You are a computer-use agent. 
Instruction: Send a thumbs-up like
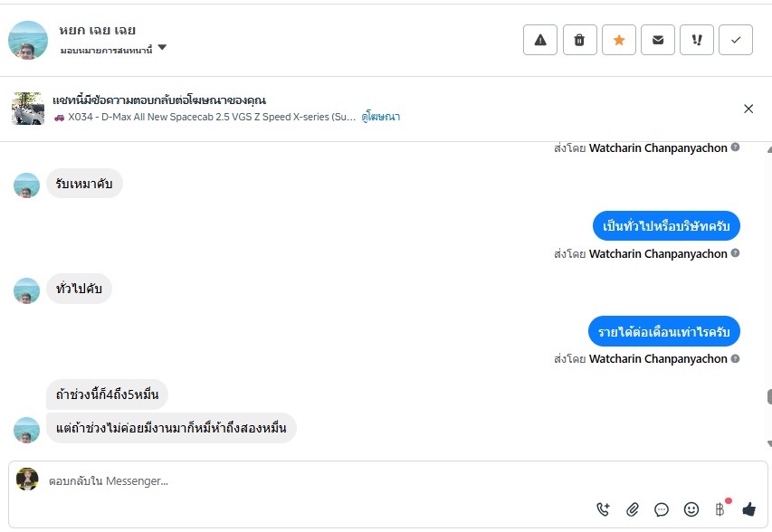click(x=748, y=509)
